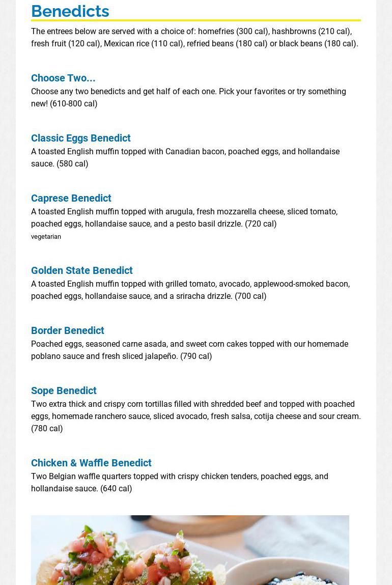Click the Choose Two description text
The width and height of the screenshot is (392, 585).
pyautogui.click(x=188, y=97)
